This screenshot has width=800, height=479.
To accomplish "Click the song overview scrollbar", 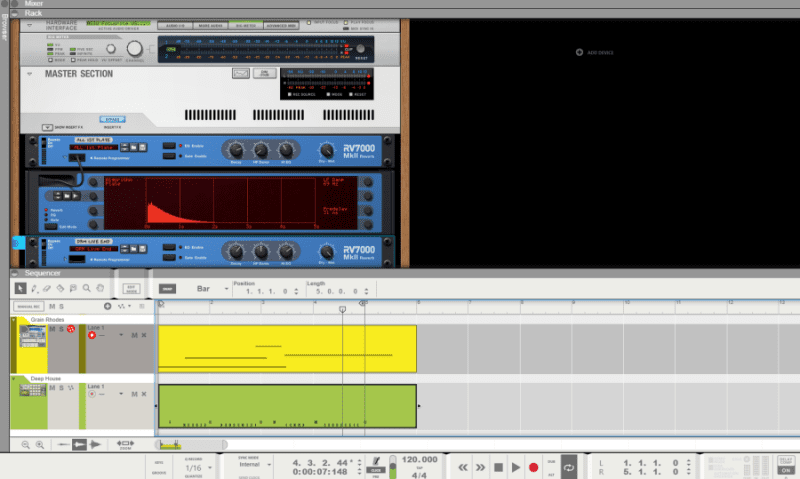I will (191, 445).
